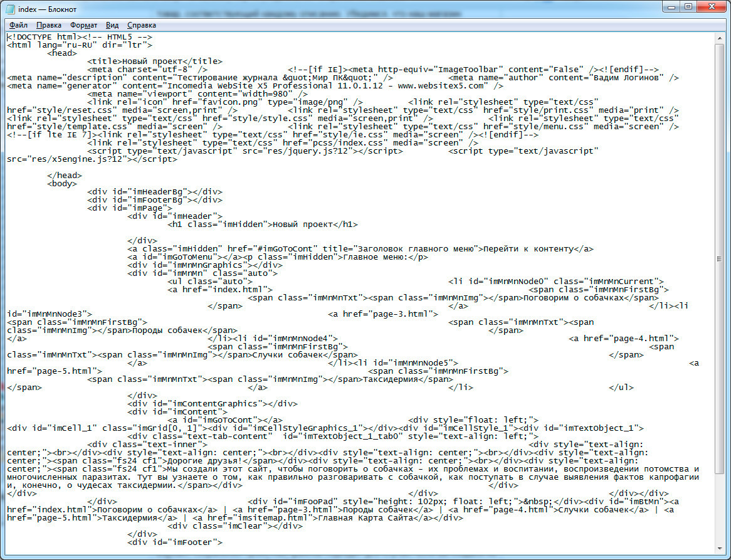Maximize the Блокнот window
Viewport: 731px width, 560px height.
point(688,6)
